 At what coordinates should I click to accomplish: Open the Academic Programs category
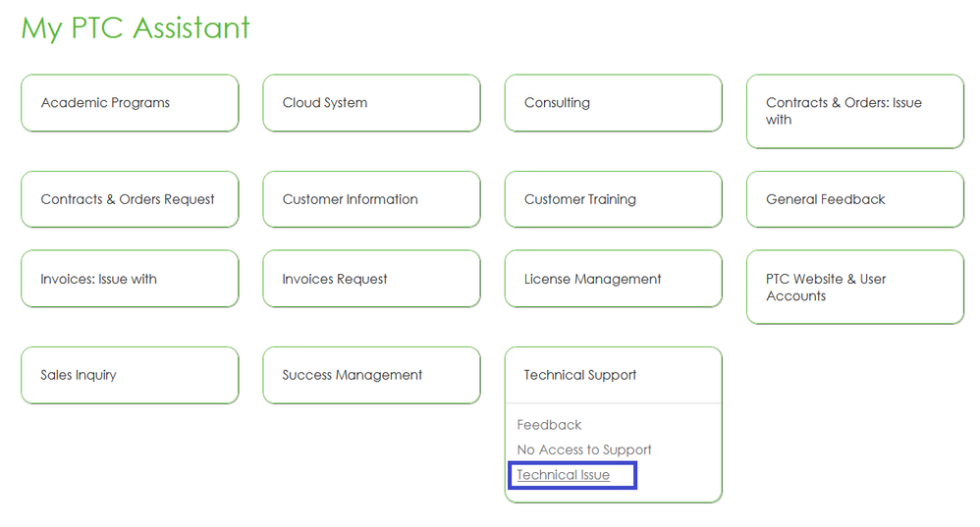coord(130,103)
